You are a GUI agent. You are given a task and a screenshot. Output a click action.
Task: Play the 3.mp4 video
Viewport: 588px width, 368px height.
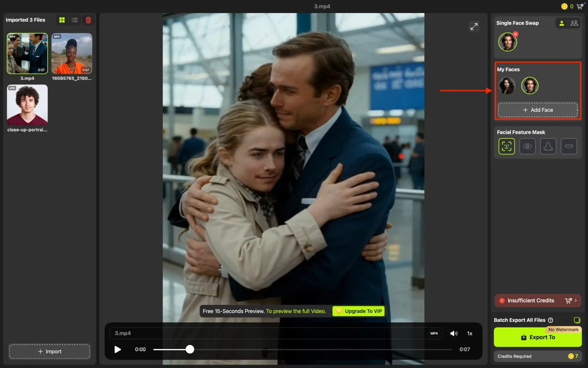[118, 349]
